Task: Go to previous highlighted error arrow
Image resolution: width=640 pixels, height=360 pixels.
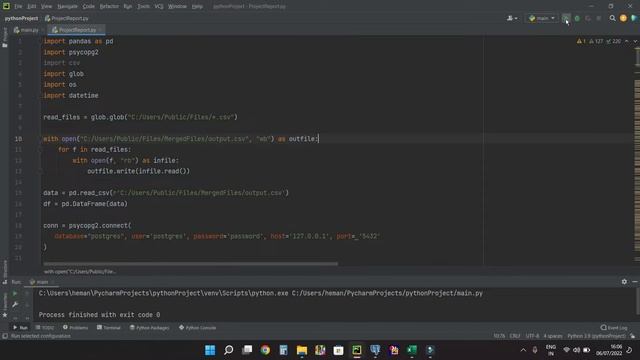Action: 627,41
